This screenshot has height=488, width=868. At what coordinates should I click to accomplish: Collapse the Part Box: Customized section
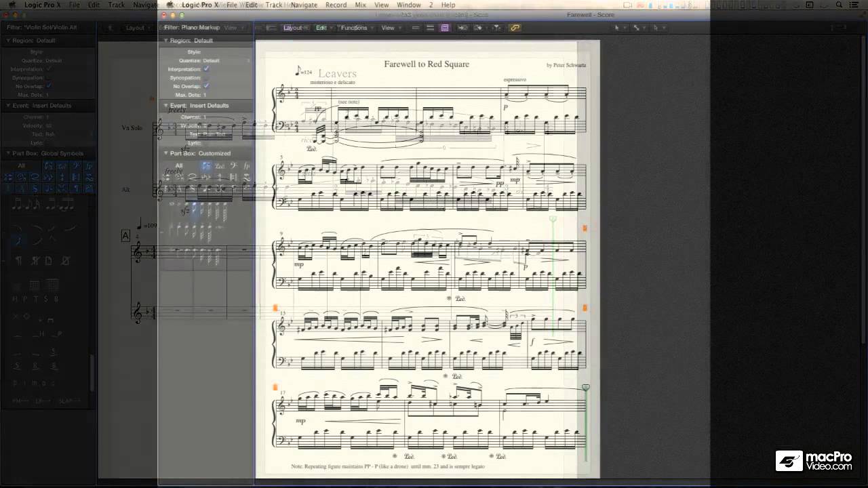(x=165, y=153)
